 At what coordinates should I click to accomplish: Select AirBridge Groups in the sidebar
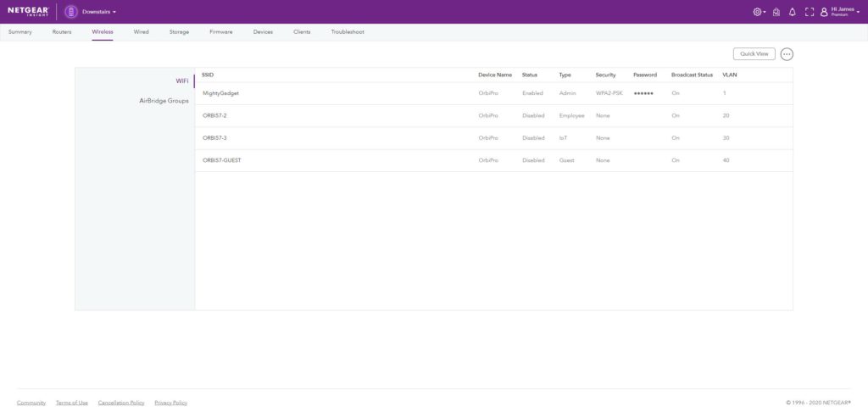[164, 101]
